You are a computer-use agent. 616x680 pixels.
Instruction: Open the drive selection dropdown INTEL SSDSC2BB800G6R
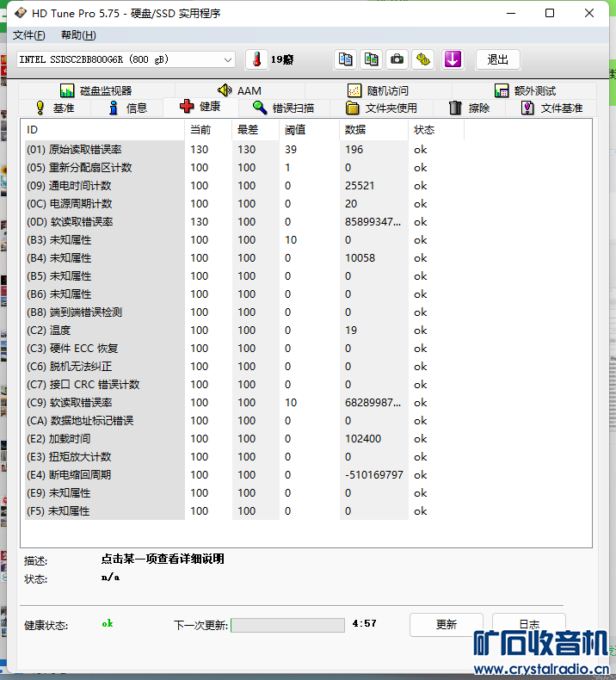tap(126, 59)
